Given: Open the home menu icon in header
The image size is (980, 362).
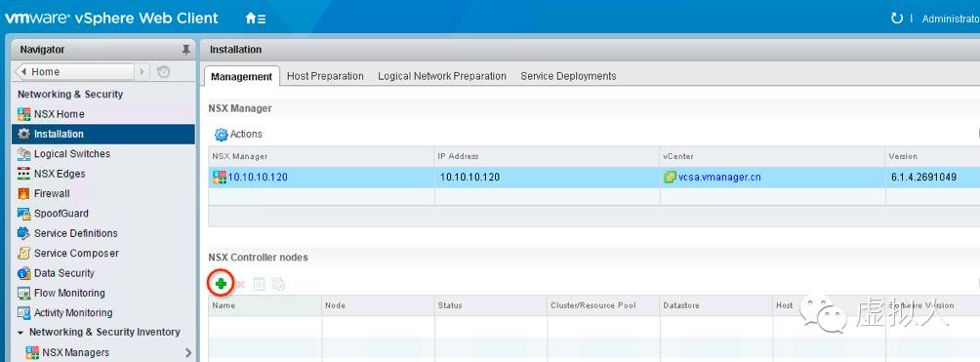Looking at the screenshot, I should 256,19.
